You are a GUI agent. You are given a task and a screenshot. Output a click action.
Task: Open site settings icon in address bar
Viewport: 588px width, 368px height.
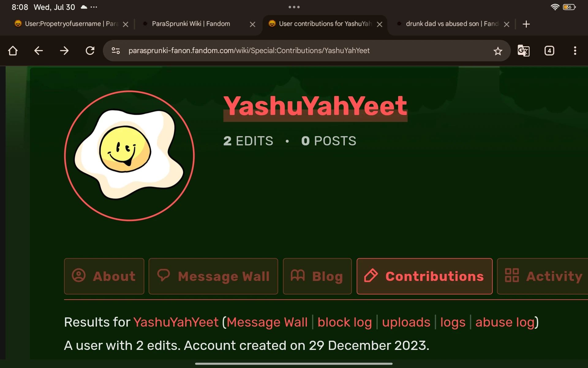click(x=116, y=51)
